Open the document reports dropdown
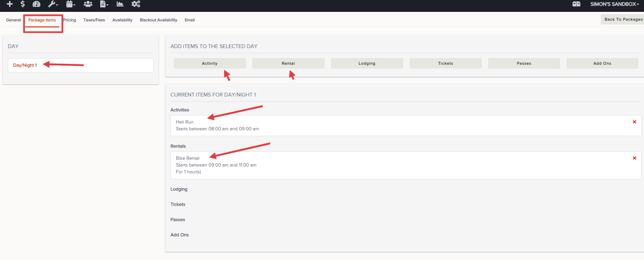The height and width of the screenshot is (260, 644). tap(104, 4)
